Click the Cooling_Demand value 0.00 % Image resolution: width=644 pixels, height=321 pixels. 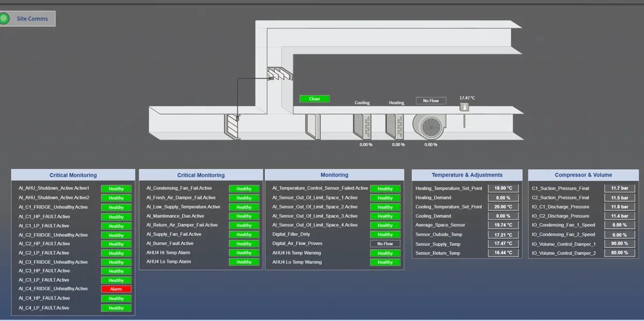pyautogui.click(x=503, y=216)
